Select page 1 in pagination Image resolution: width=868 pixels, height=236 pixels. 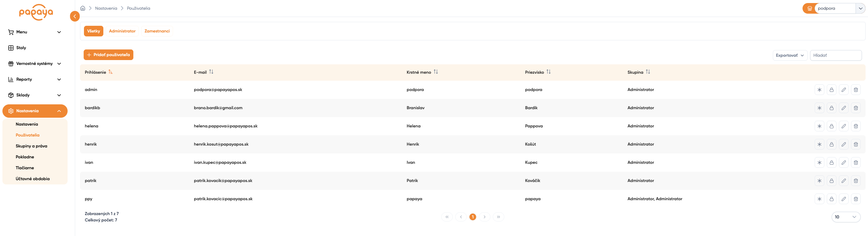[x=472, y=217]
